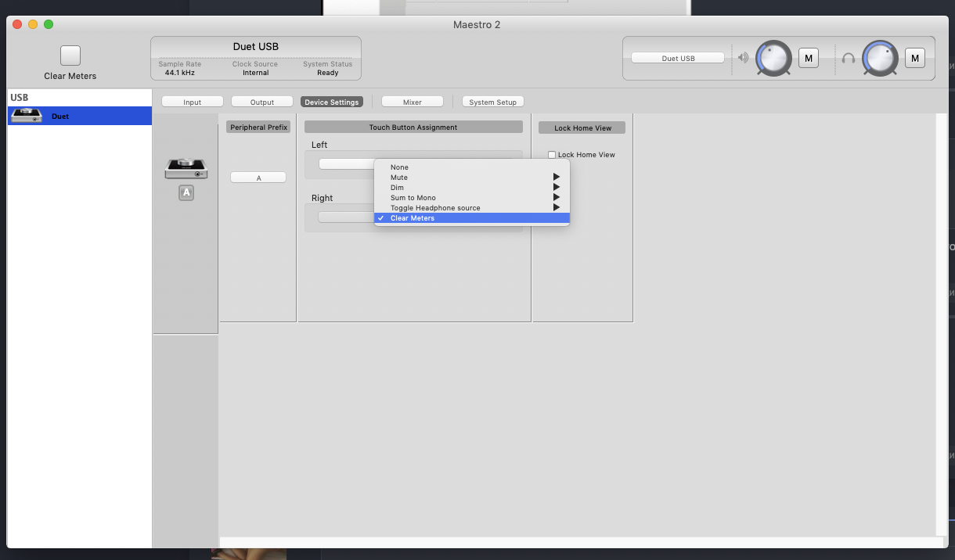Image resolution: width=955 pixels, height=560 pixels.
Task: Click the green zoom window button
Action: (49, 24)
